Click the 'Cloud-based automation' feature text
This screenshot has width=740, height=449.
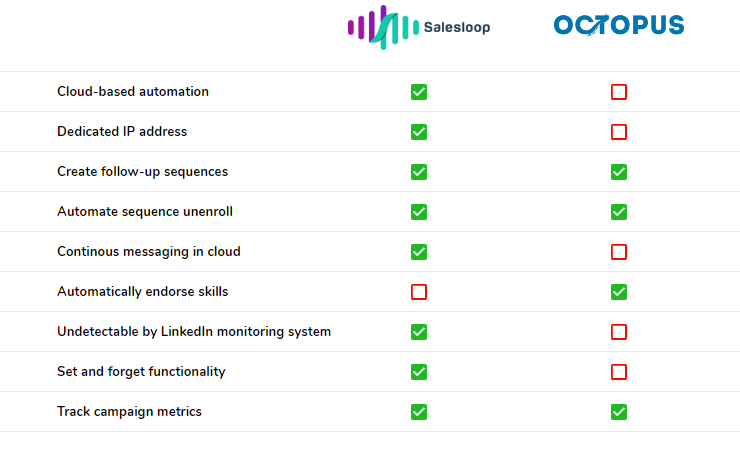pyautogui.click(x=133, y=91)
